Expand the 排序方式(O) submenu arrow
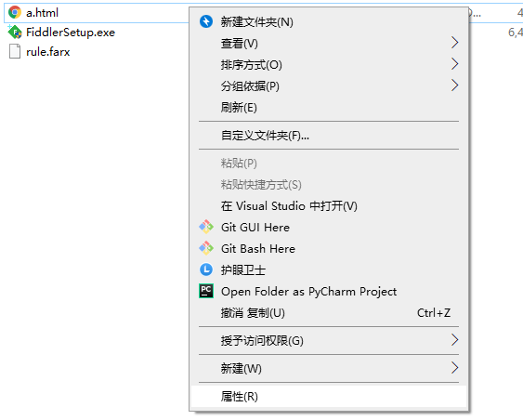 tap(454, 64)
